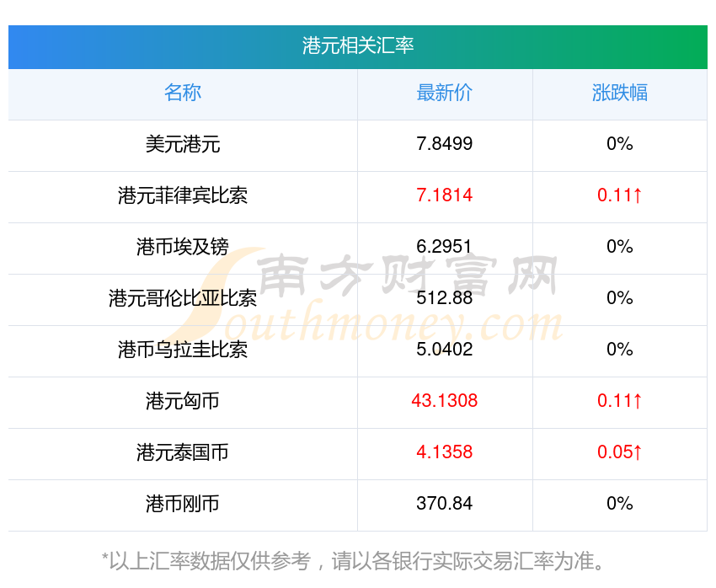Viewport: 716px width, 588px height.
Task: Click the price 6.2951
Action: tap(444, 247)
